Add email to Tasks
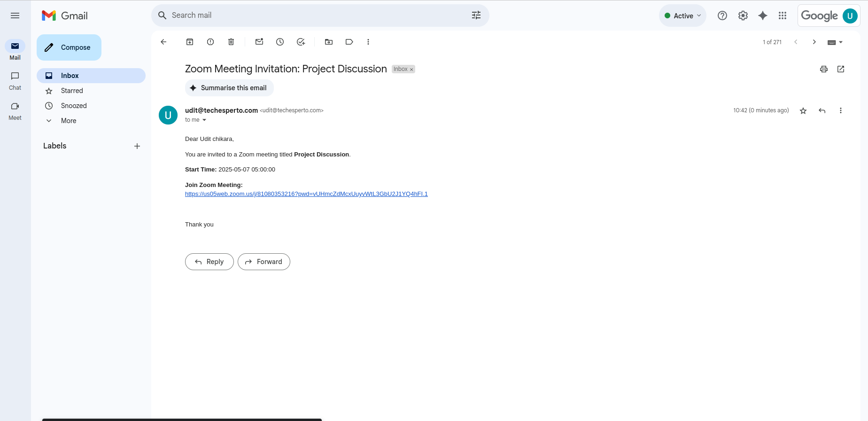 click(x=301, y=42)
